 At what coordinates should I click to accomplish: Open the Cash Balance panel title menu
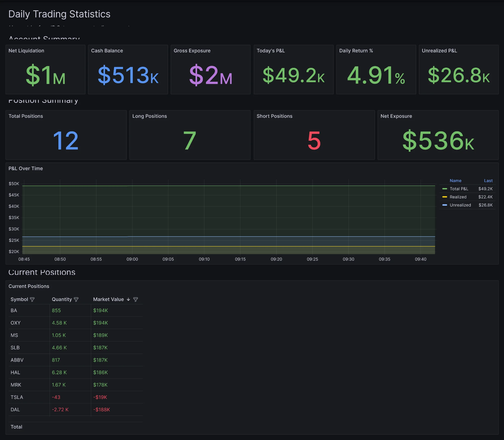pyautogui.click(x=107, y=51)
